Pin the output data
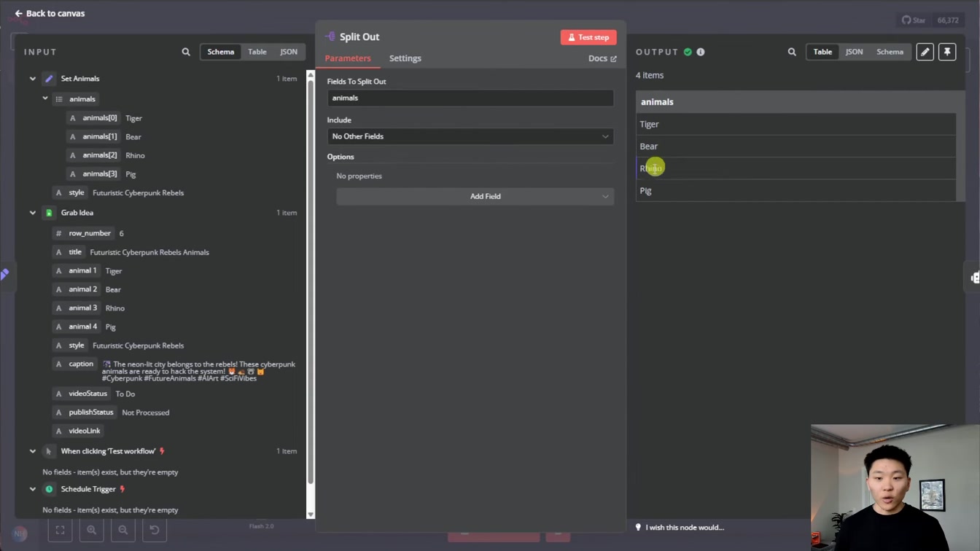Screen dimensions: 980x551 pos(947,52)
